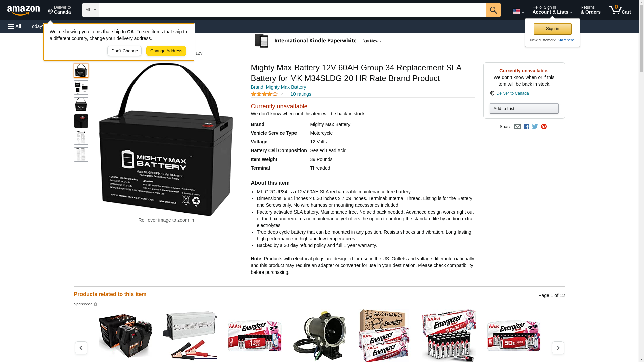Viewport: 644px width, 362px height.
Task: Show next related products page arrow
Action: (558, 348)
